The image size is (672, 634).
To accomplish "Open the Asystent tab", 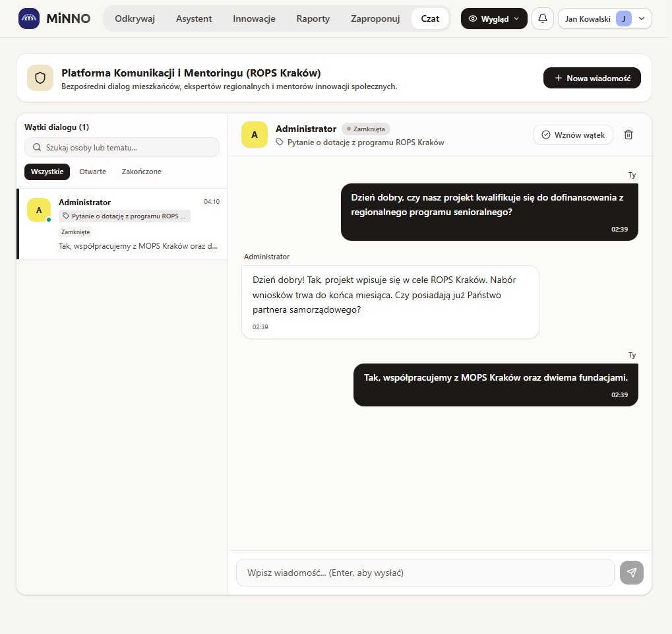I will pos(194,18).
